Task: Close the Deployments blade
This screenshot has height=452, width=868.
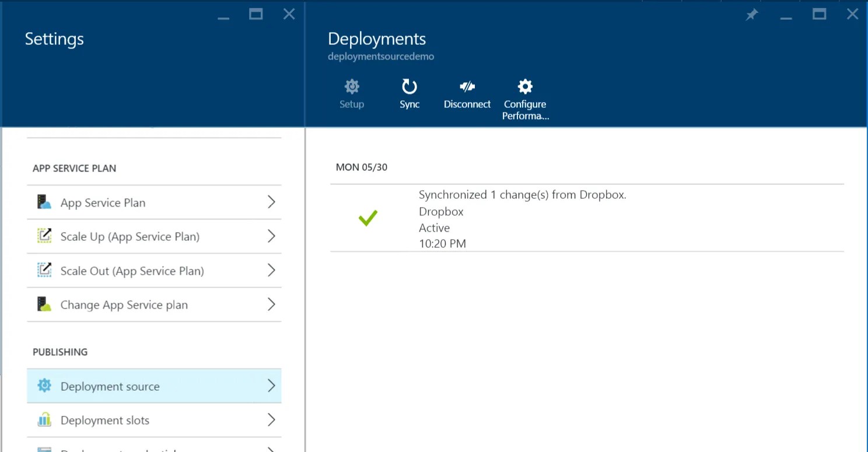Action: click(x=852, y=15)
